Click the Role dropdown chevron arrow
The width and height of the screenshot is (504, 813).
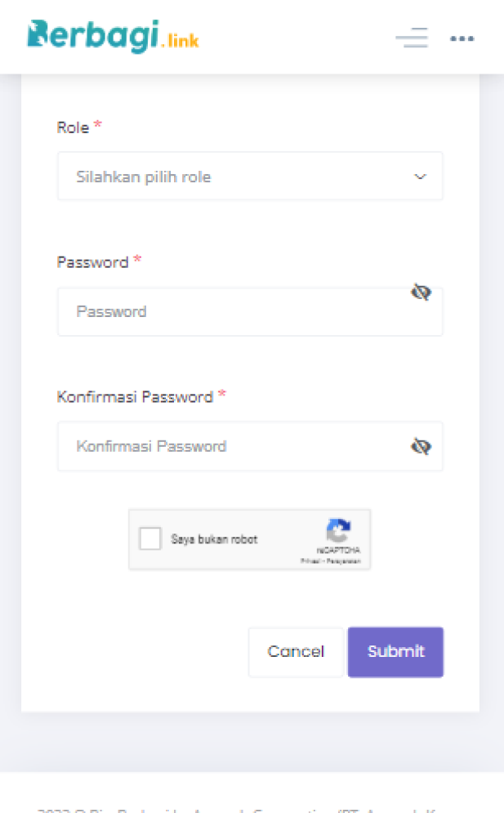(420, 176)
